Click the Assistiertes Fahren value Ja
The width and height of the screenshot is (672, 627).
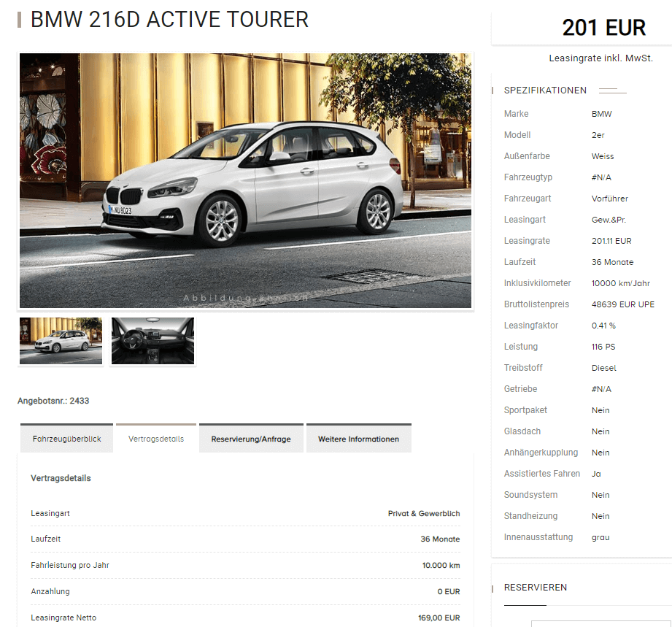596,474
